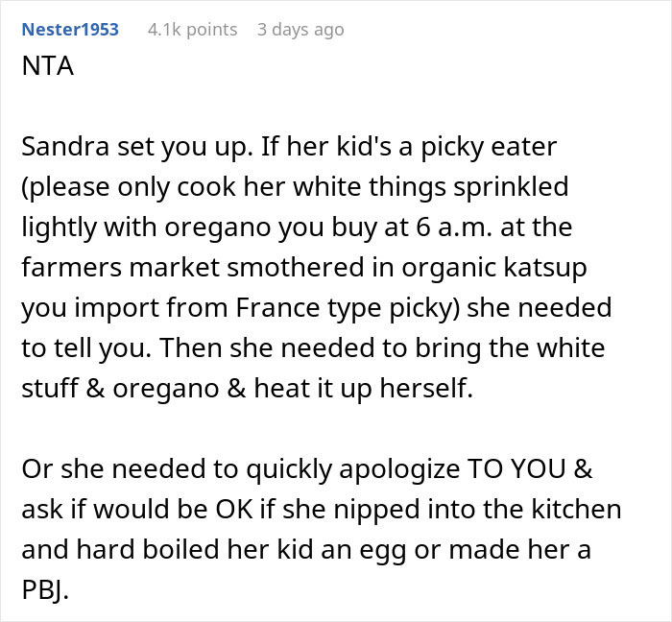Click the word "kitchen" in the last paragraph
The height and width of the screenshot is (622, 672).
(x=576, y=509)
